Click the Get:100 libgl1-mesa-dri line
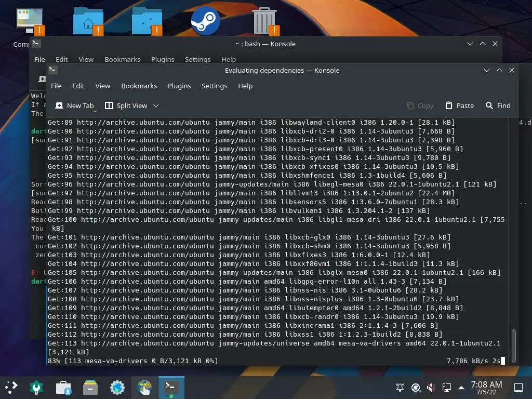 click(276, 224)
